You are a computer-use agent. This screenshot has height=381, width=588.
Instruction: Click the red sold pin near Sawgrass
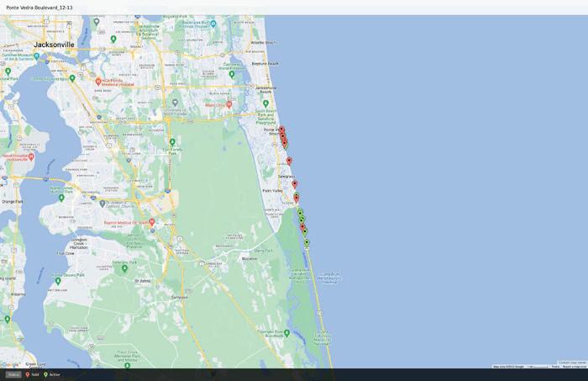coord(294,184)
